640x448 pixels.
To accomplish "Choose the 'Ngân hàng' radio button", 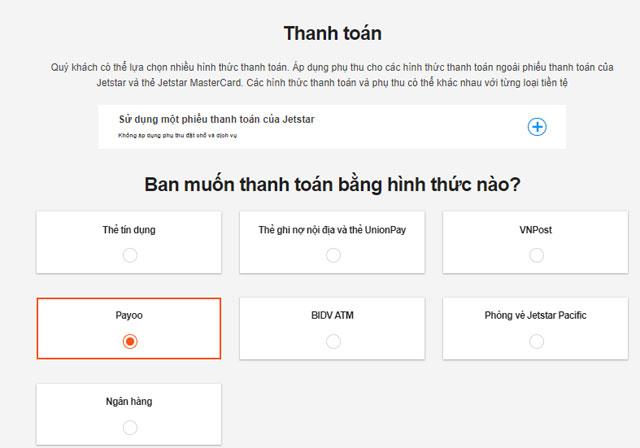I will pyautogui.click(x=129, y=427).
